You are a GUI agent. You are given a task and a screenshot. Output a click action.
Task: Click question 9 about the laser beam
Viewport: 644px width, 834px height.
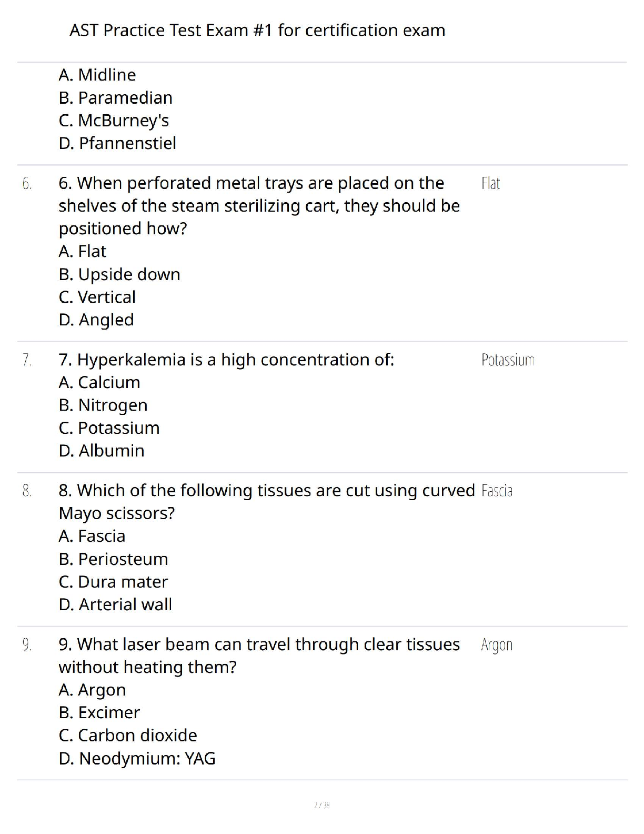pyautogui.click(x=259, y=656)
